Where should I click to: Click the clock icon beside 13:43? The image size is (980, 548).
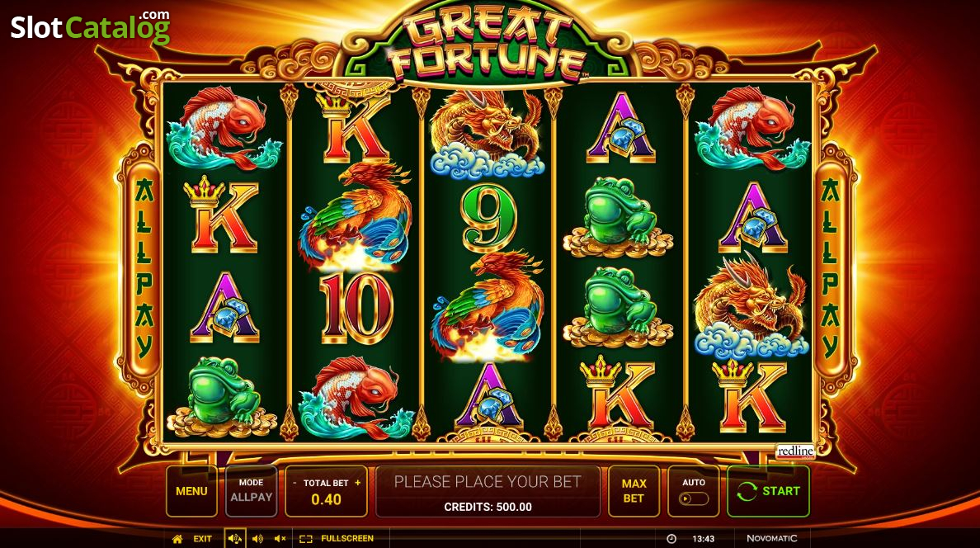tap(671, 539)
